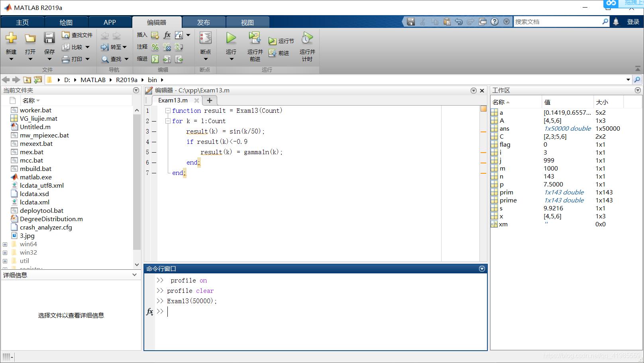Switch to the Plots tab
The height and width of the screenshot is (363, 644).
click(x=66, y=22)
